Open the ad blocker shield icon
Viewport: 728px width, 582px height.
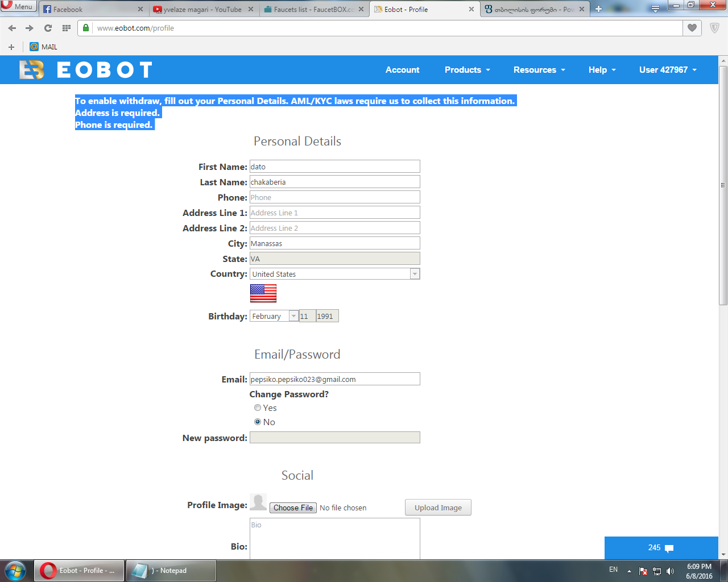715,28
